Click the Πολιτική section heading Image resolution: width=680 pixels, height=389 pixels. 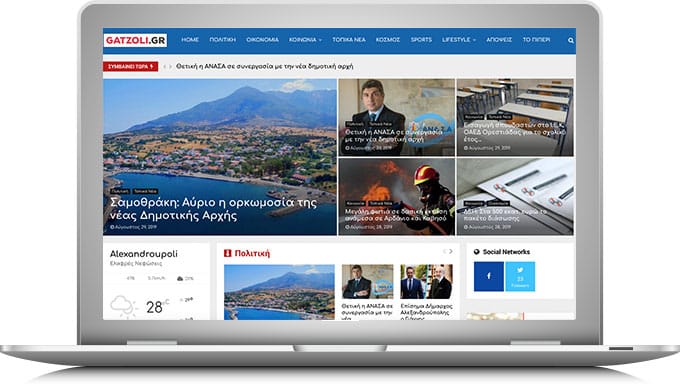pos(252,253)
